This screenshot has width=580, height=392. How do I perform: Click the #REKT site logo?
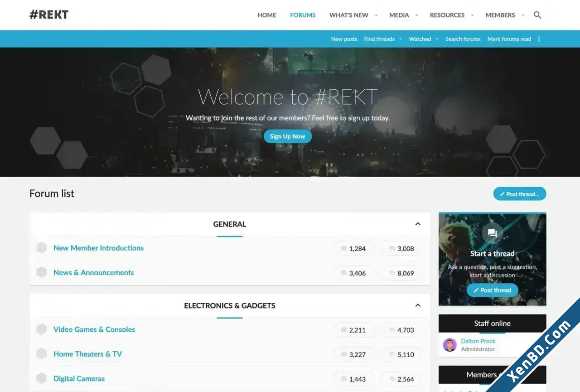pyautogui.click(x=49, y=15)
